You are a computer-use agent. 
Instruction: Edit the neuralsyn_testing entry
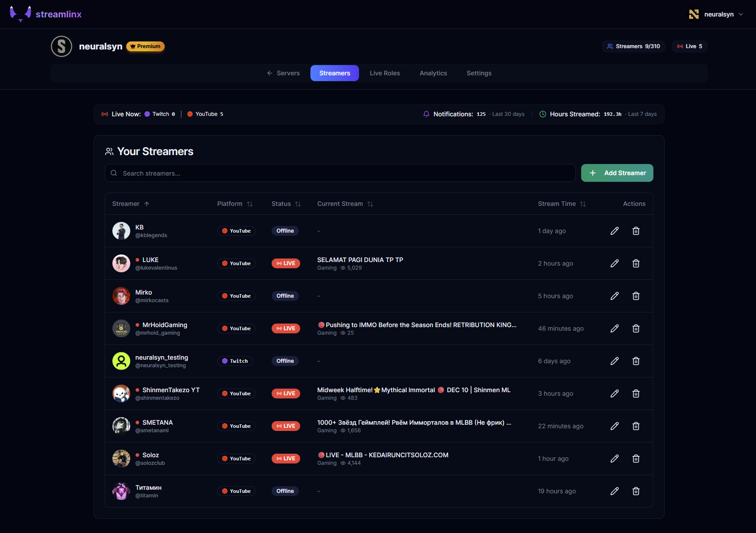614,361
